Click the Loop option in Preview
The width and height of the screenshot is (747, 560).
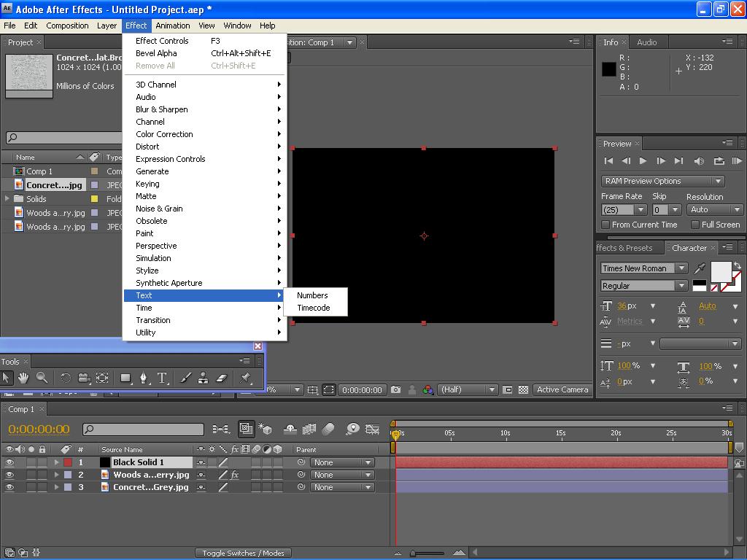pyautogui.click(x=719, y=161)
